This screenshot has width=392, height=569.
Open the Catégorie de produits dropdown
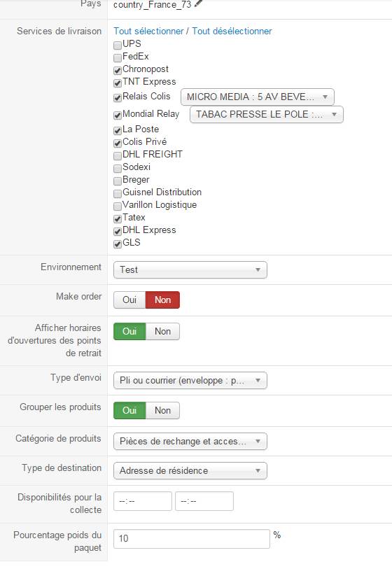190,442
